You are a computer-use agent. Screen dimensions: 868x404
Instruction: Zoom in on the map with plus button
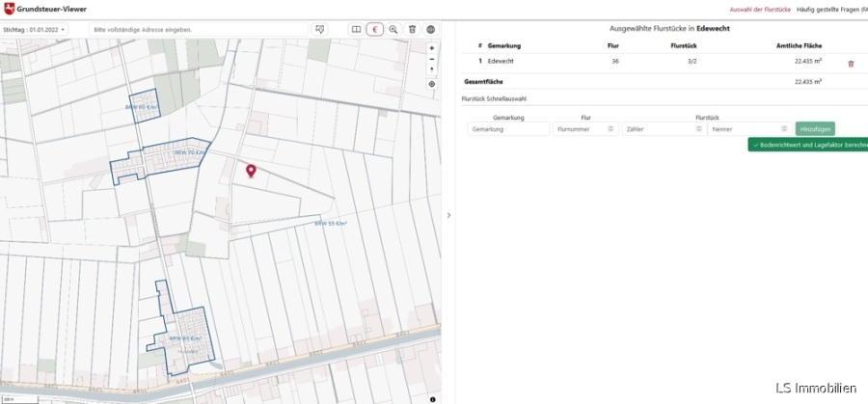[x=431, y=48]
